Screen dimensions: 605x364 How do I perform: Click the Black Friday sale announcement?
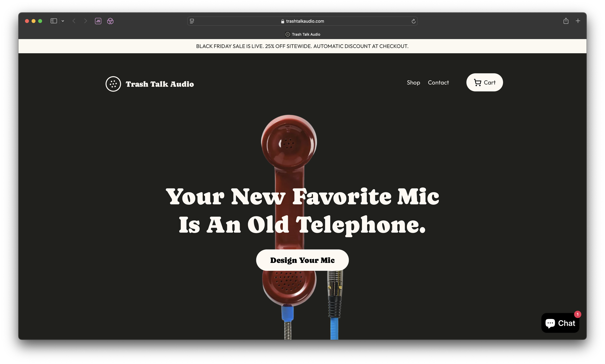pyautogui.click(x=302, y=46)
